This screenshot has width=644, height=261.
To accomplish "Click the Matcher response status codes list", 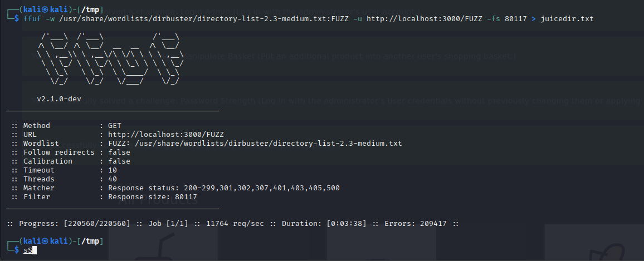I will pyautogui.click(x=224, y=188).
